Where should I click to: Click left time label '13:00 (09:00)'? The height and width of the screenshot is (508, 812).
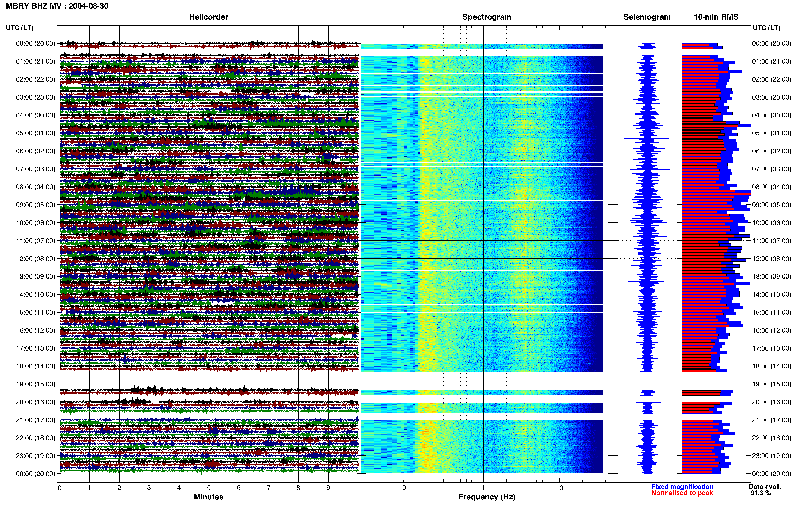coord(36,277)
